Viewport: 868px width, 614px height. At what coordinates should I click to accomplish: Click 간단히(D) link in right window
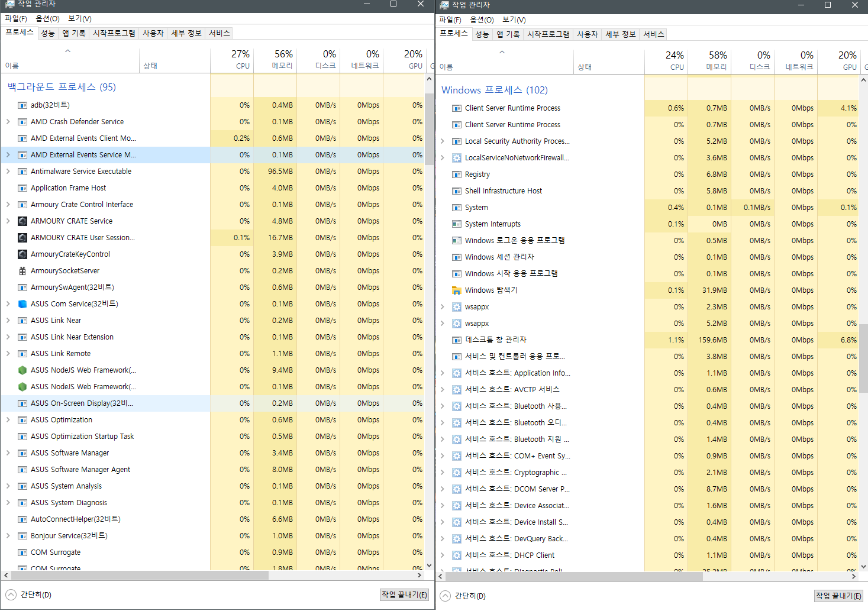[x=470, y=596]
